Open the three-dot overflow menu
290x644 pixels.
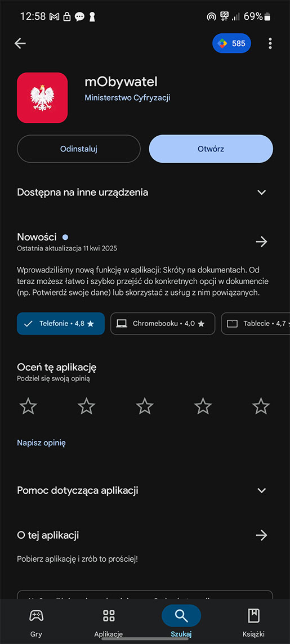(x=270, y=43)
